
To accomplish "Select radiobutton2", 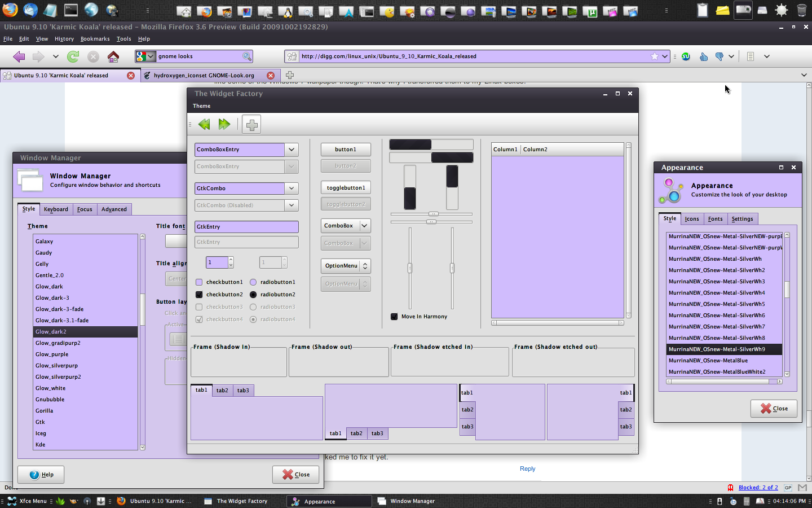I will 253,295.
